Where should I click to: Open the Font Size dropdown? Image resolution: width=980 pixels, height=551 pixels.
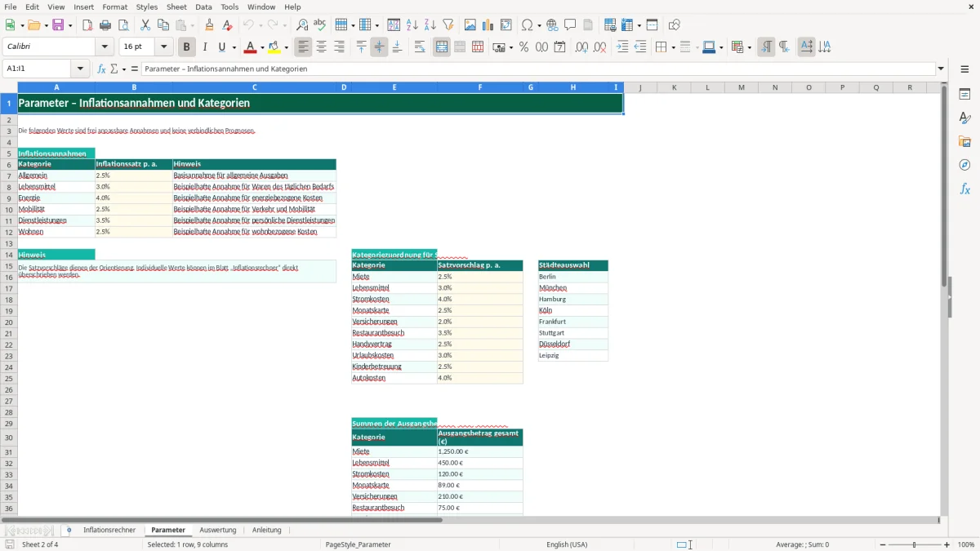click(x=163, y=47)
